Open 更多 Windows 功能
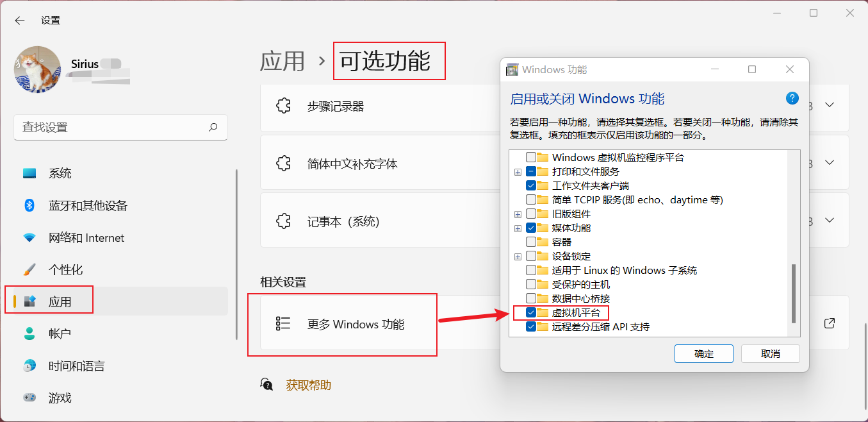This screenshot has height=422, width=868. (554, 324)
